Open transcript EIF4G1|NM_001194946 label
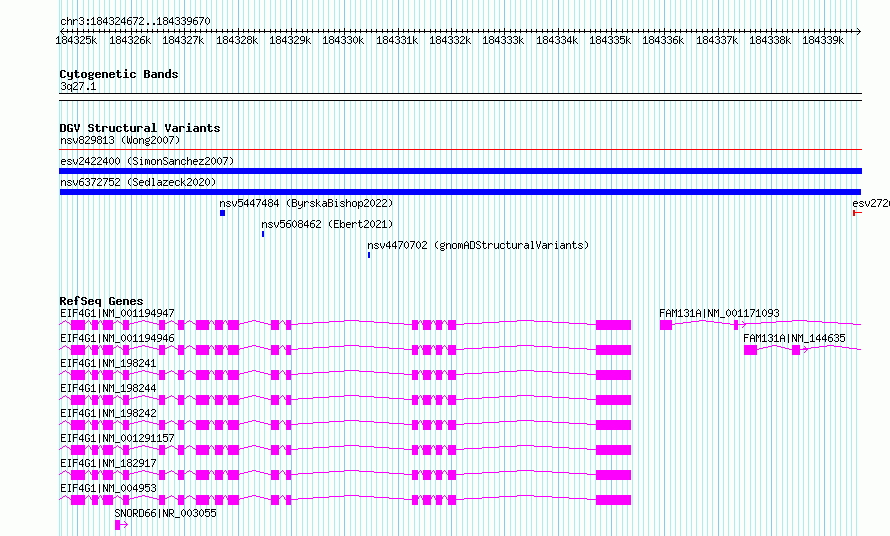890x536 pixels. pyautogui.click(x=117, y=338)
